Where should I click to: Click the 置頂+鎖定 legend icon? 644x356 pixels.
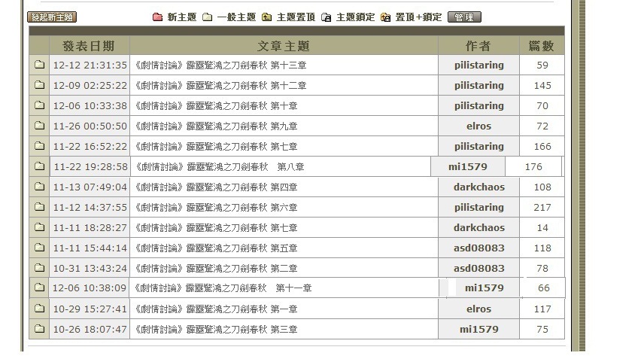[385, 17]
